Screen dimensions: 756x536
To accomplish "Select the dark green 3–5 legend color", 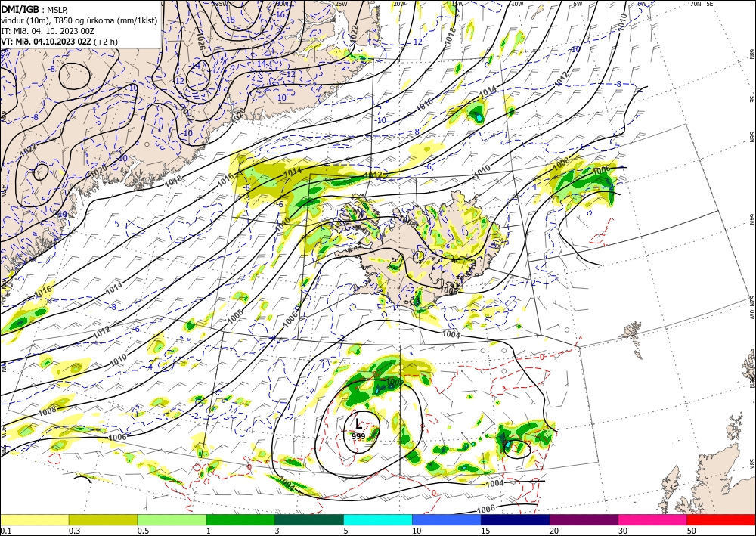I will pos(309,519).
